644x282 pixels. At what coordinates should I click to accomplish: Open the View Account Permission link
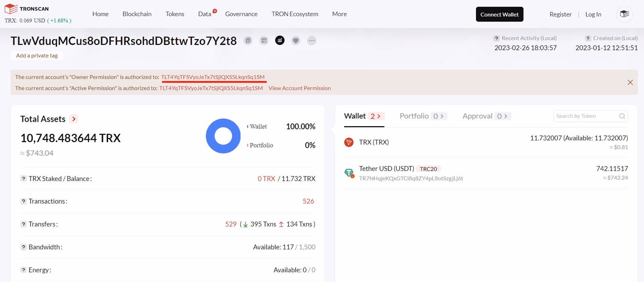[300, 88]
